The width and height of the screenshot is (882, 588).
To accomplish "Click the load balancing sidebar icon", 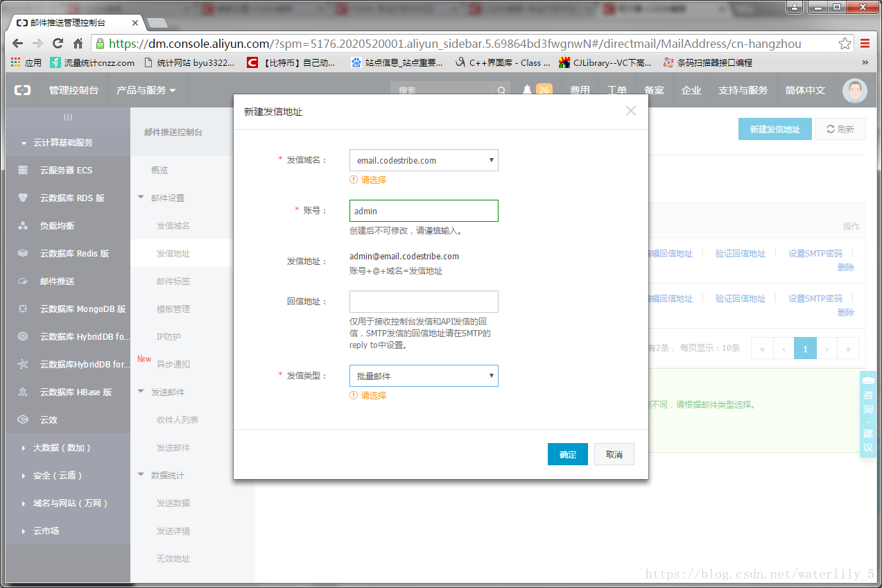I will [23, 225].
